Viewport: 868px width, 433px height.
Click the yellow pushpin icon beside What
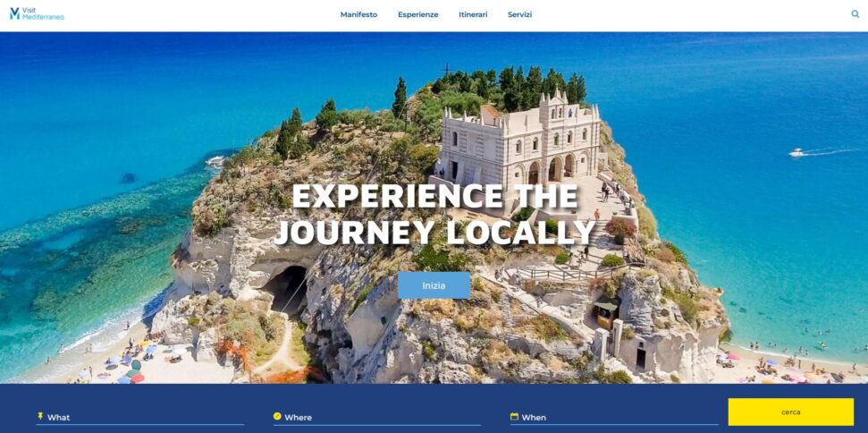coord(40,416)
